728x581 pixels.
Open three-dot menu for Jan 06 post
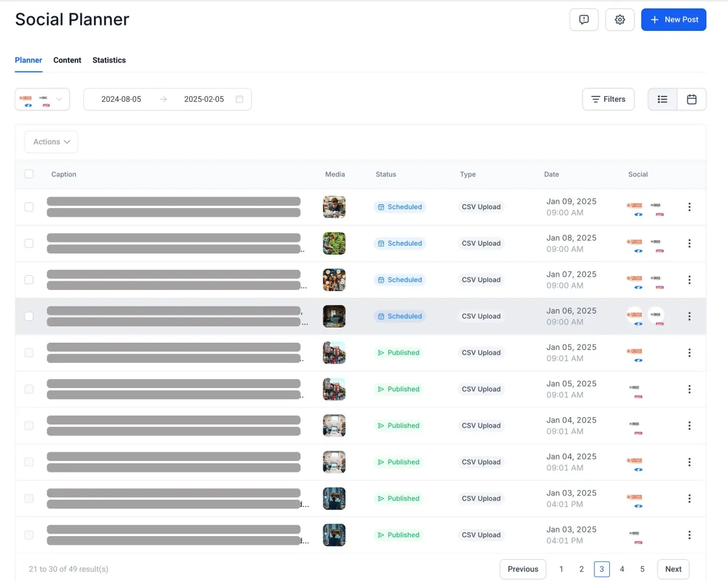point(689,316)
